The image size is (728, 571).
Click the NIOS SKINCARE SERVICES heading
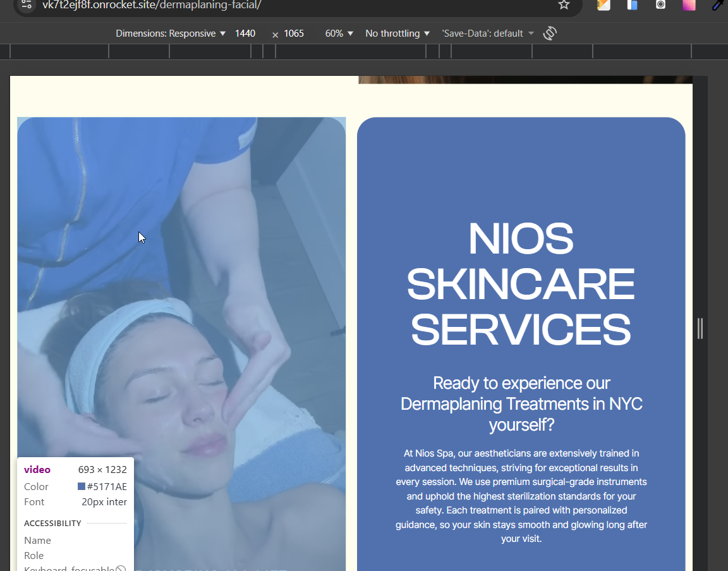(x=521, y=284)
